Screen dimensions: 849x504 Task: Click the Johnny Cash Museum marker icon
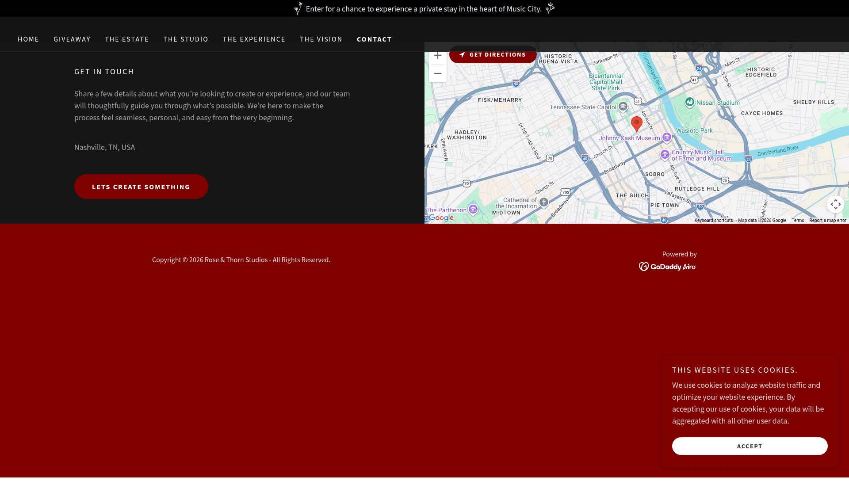point(667,137)
